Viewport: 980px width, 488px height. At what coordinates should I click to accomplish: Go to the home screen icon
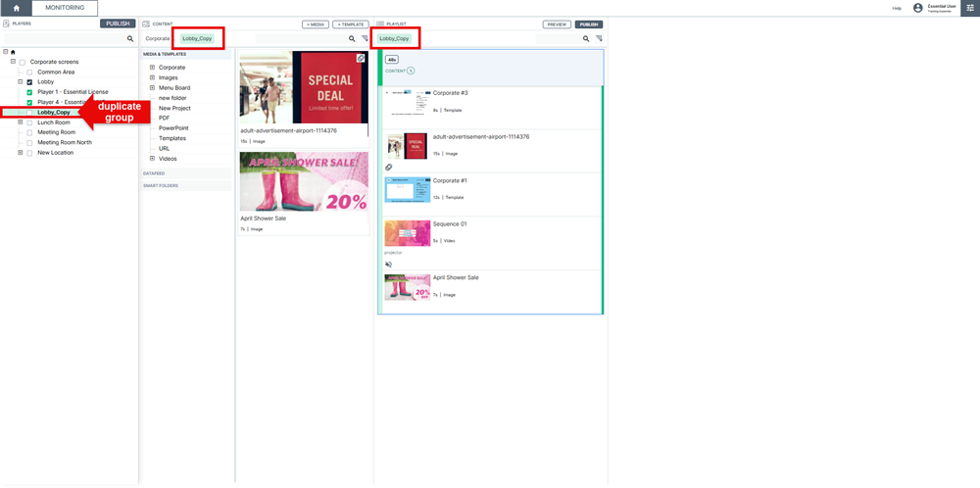point(17,8)
